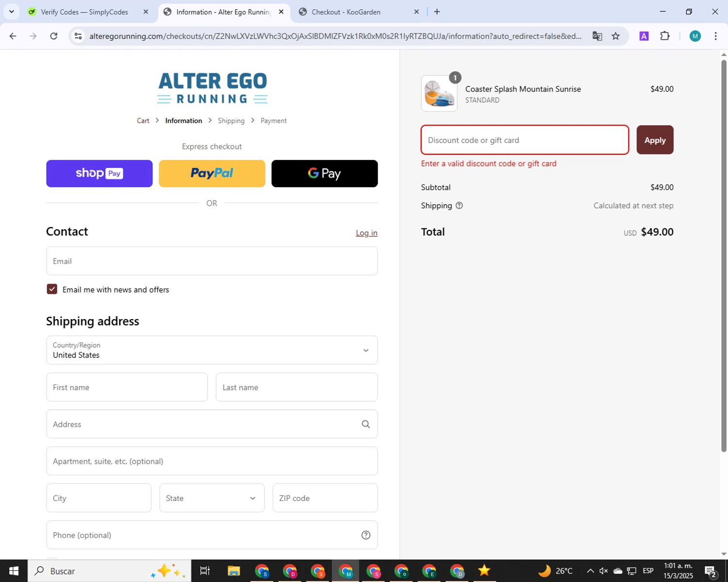The height and width of the screenshot is (582, 728).
Task: Close the Checkout - KooGarden tab
Action: point(416,12)
